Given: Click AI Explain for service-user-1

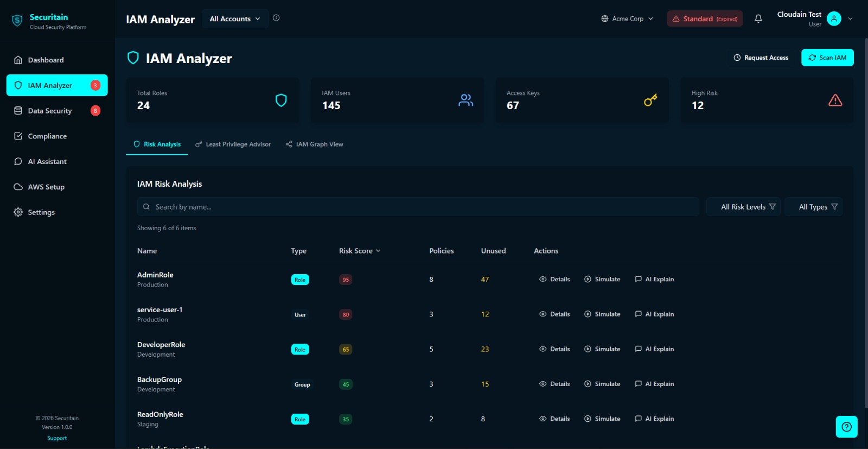Looking at the screenshot, I should [x=654, y=314].
